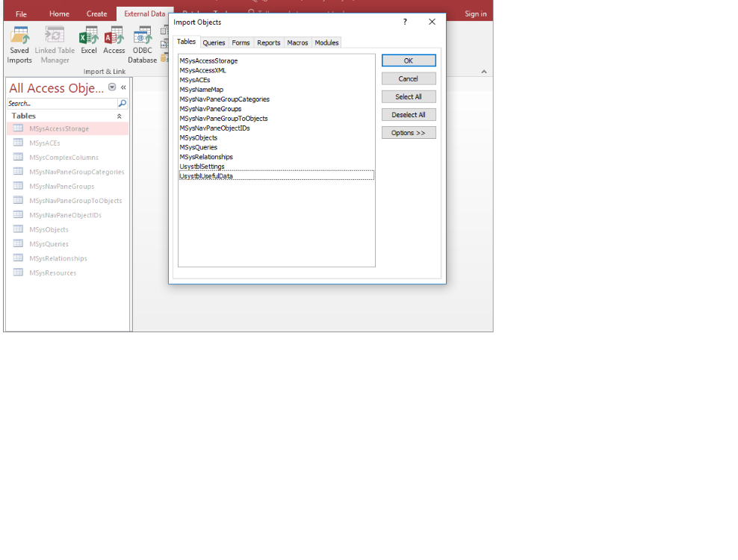Click MSysComplexColumns table icon
This screenshot has height=560, width=738.
pyautogui.click(x=19, y=158)
